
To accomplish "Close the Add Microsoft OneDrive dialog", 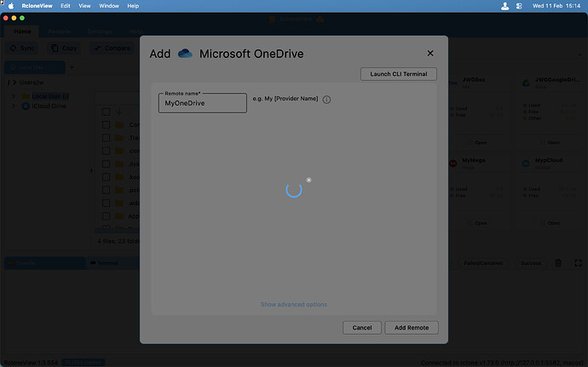I will point(430,54).
